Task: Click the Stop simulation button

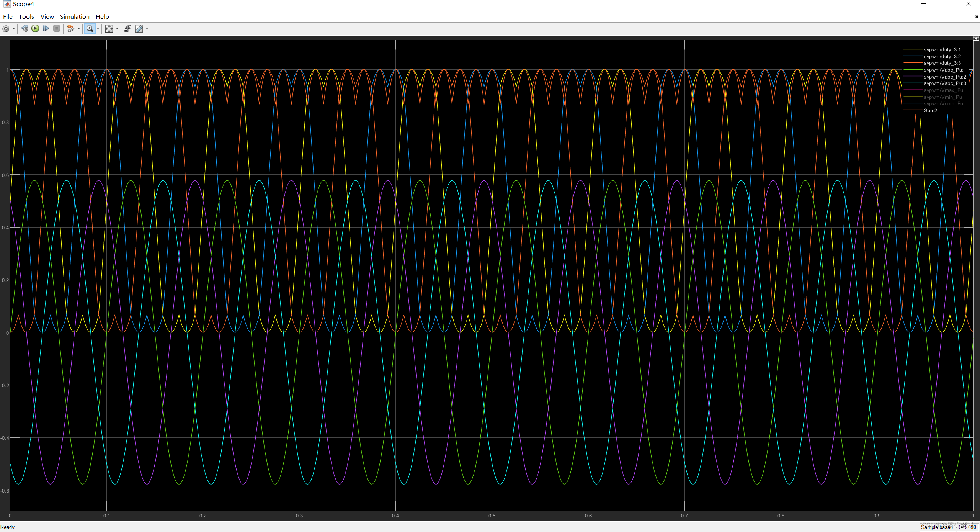Action: 57,29
